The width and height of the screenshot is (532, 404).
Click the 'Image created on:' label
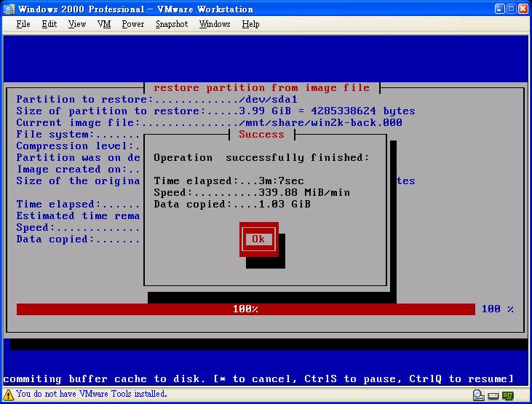click(71, 169)
